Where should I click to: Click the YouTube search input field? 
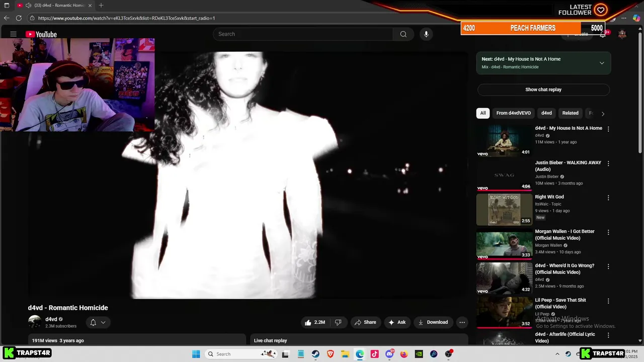[303, 34]
